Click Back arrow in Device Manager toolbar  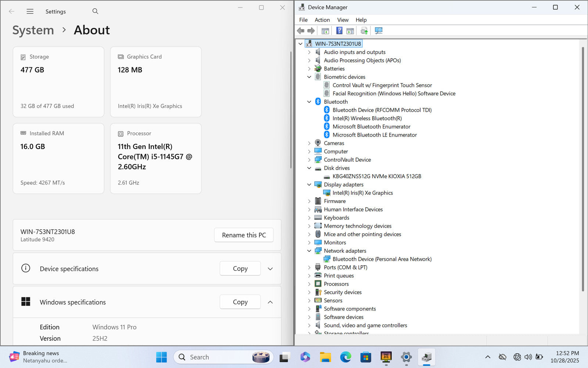[301, 31]
